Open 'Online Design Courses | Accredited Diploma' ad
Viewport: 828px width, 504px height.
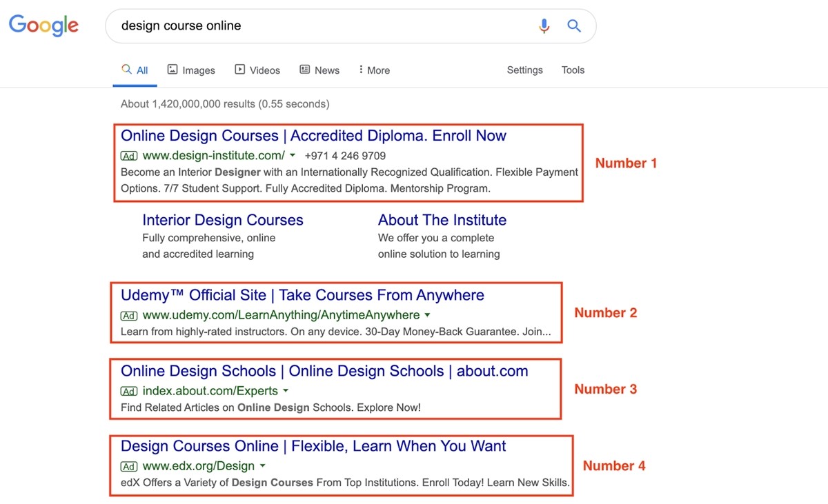[x=313, y=136]
